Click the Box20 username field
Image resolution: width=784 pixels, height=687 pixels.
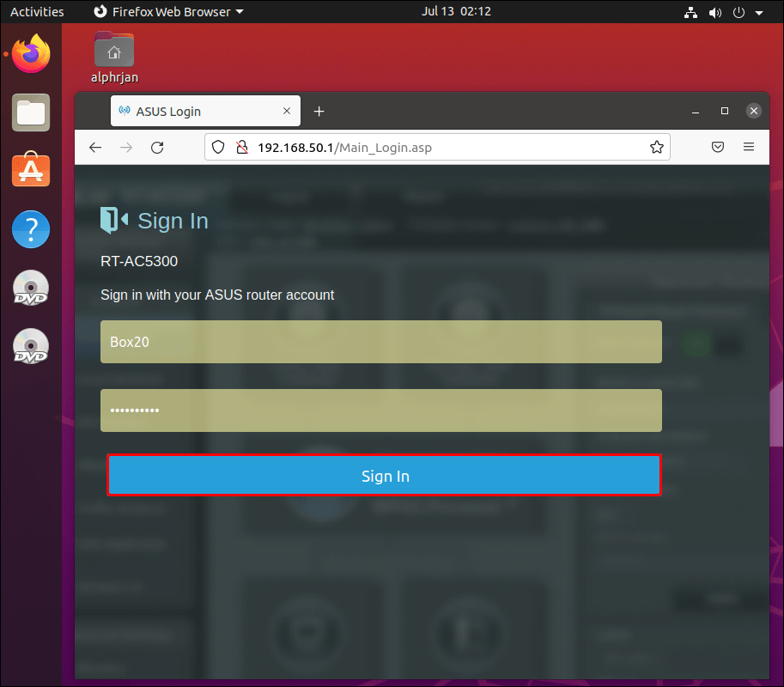pos(381,342)
